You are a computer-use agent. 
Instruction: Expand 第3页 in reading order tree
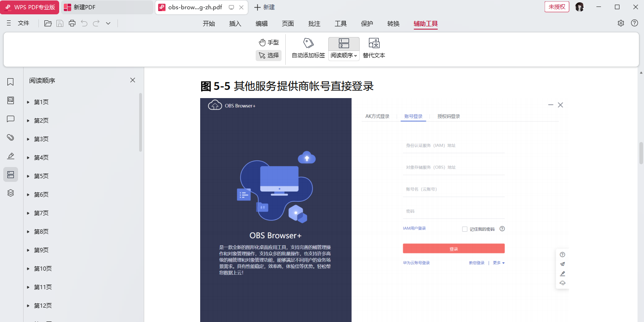coord(28,139)
